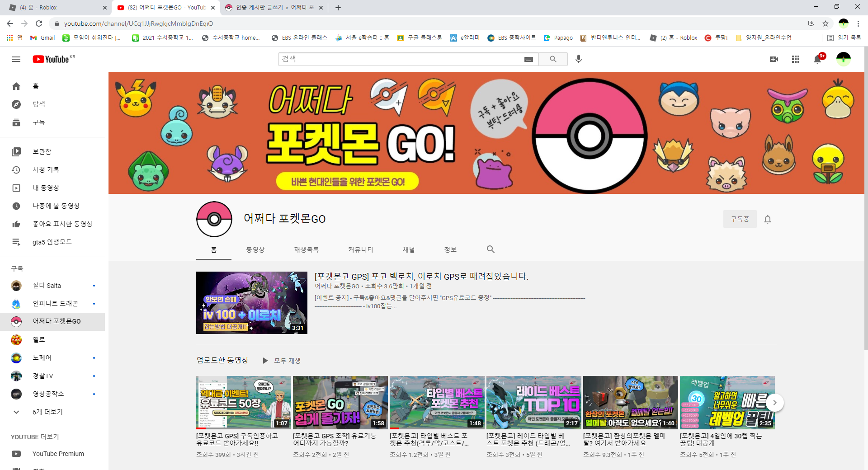The height and width of the screenshot is (470, 868).
Task: Expand 6개 더보기 in subscriptions list
Action: click(47, 412)
